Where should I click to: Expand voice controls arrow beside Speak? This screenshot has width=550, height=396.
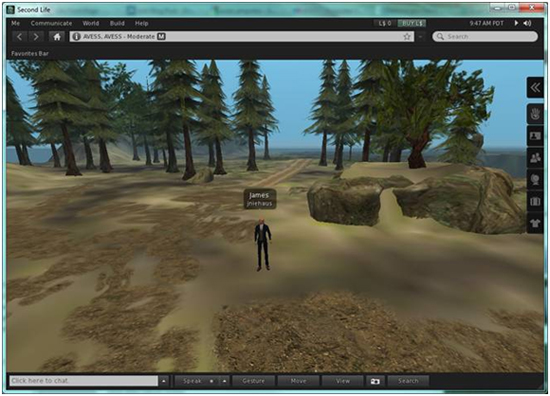pyautogui.click(x=224, y=381)
